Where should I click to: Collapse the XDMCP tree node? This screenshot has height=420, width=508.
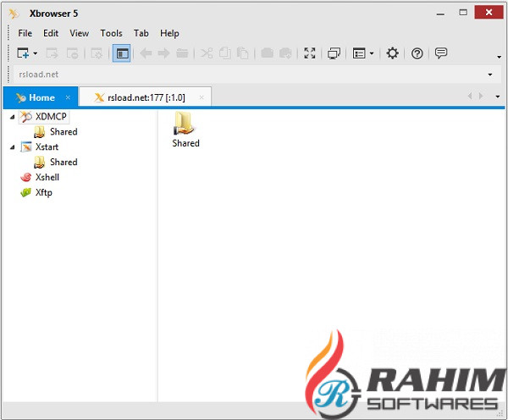(13, 117)
